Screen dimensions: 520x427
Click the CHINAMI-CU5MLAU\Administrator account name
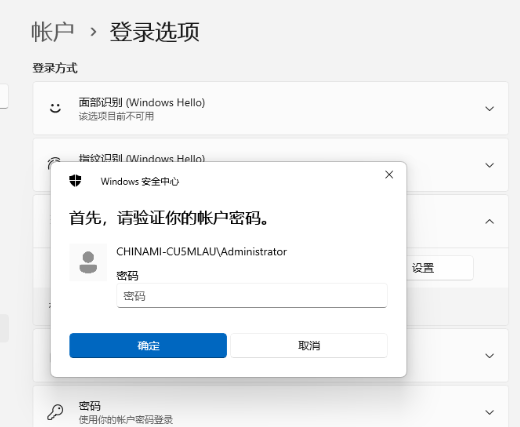pyautogui.click(x=201, y=251)
